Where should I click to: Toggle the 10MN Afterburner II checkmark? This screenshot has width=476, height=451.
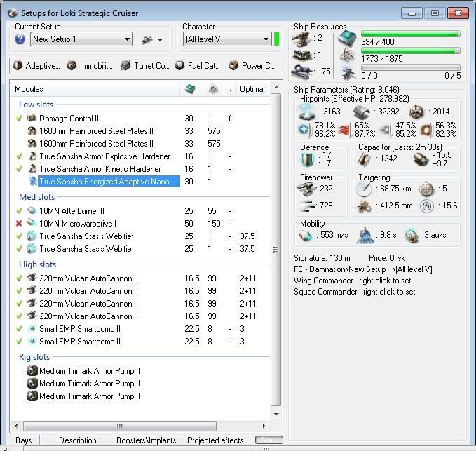[19, 210]
